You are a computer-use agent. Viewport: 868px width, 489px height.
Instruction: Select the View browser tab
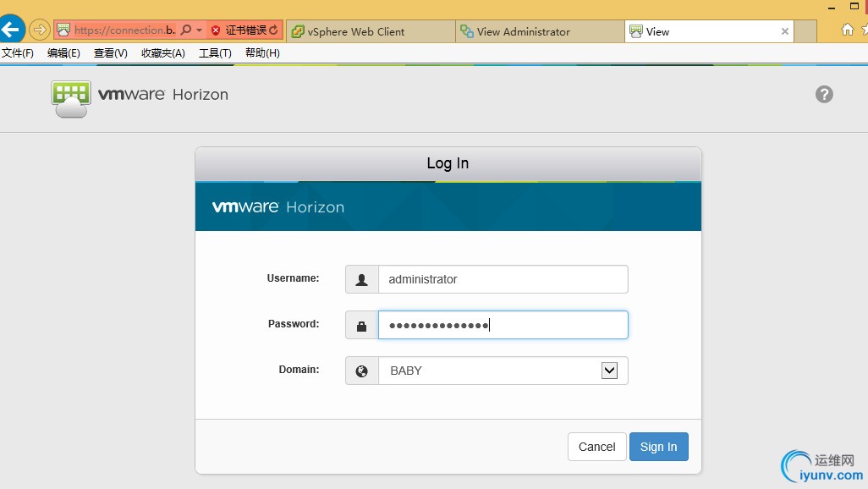709,31
